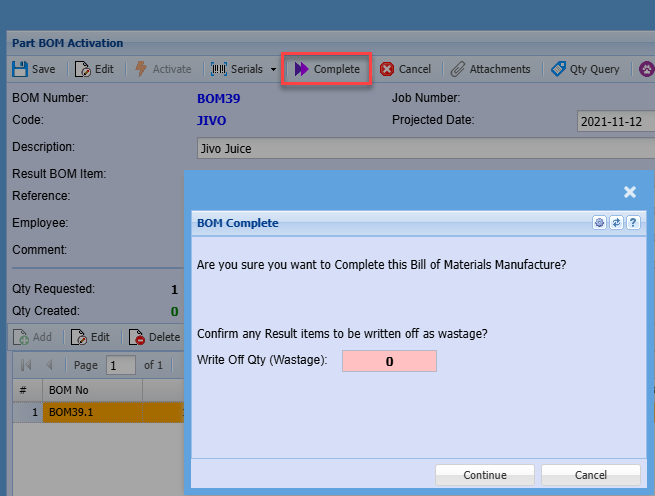Click the Serials barcode button
655x496 pixels.
[237, 69]
